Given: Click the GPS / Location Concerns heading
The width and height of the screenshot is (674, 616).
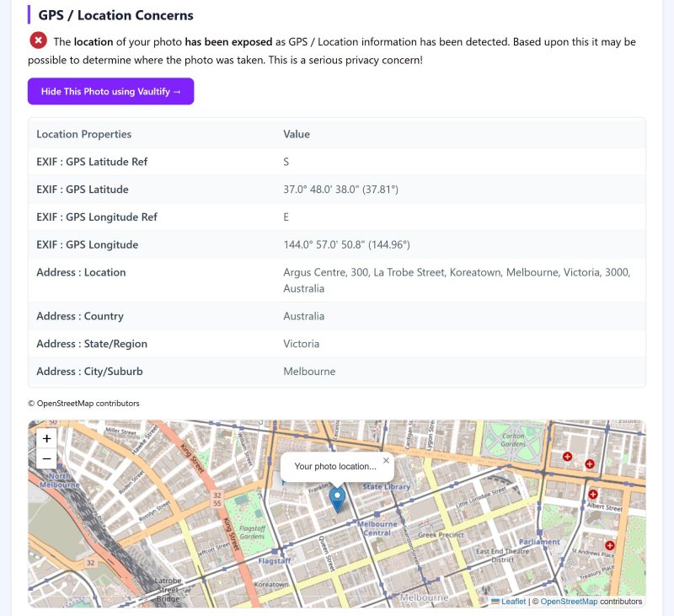Looking at the screenshot, I should (x=116, y=15).
